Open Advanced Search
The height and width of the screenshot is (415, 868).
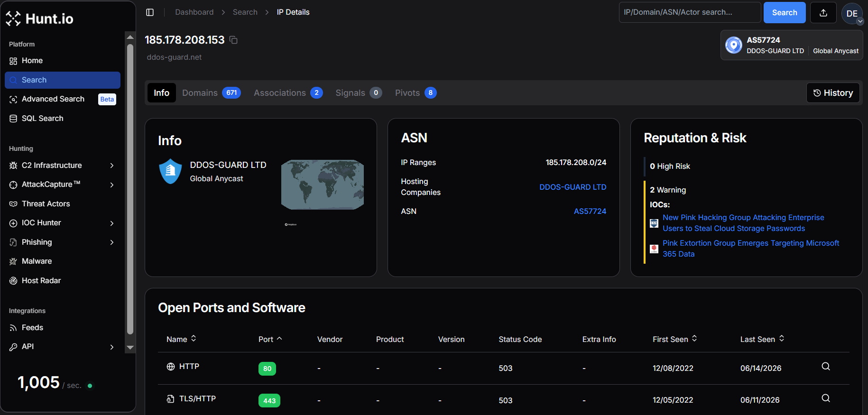(63, 99)
